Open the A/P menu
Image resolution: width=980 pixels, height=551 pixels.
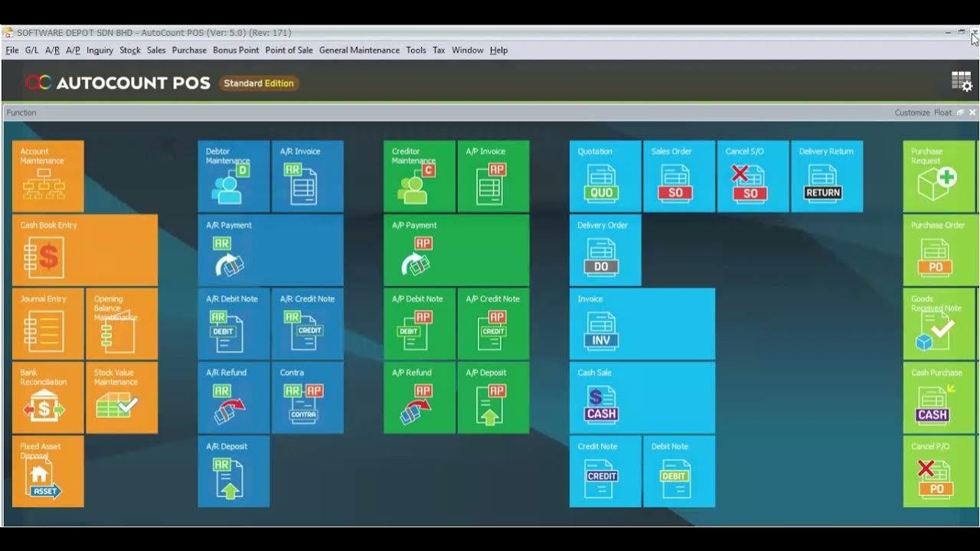(x=73, y=50)
